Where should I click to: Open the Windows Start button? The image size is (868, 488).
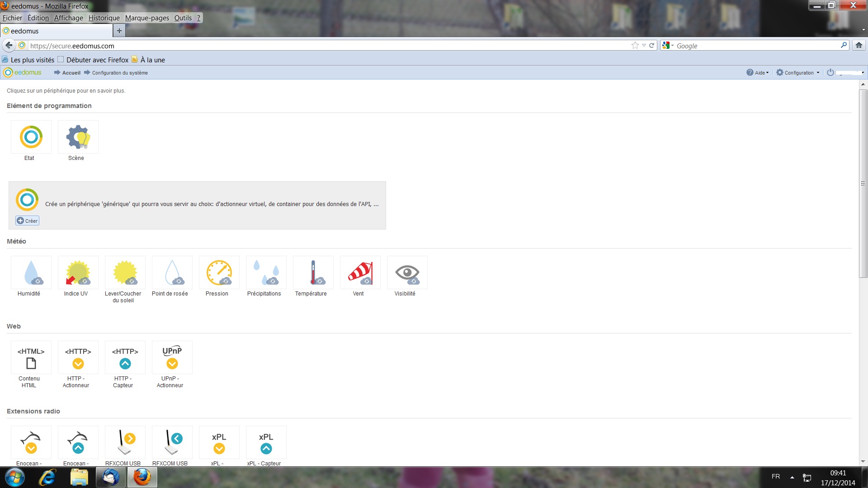pyautogui.click(x=15, y=477)
